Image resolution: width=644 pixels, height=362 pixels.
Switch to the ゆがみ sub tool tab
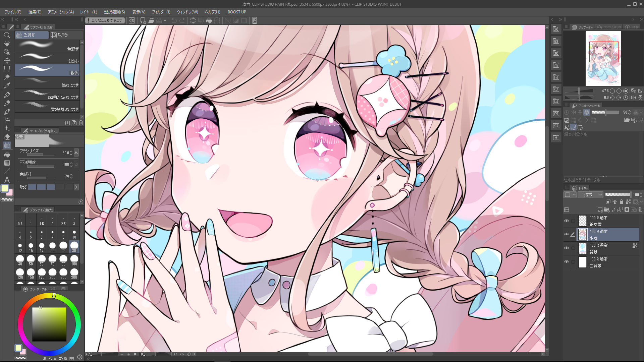point(66,35)
